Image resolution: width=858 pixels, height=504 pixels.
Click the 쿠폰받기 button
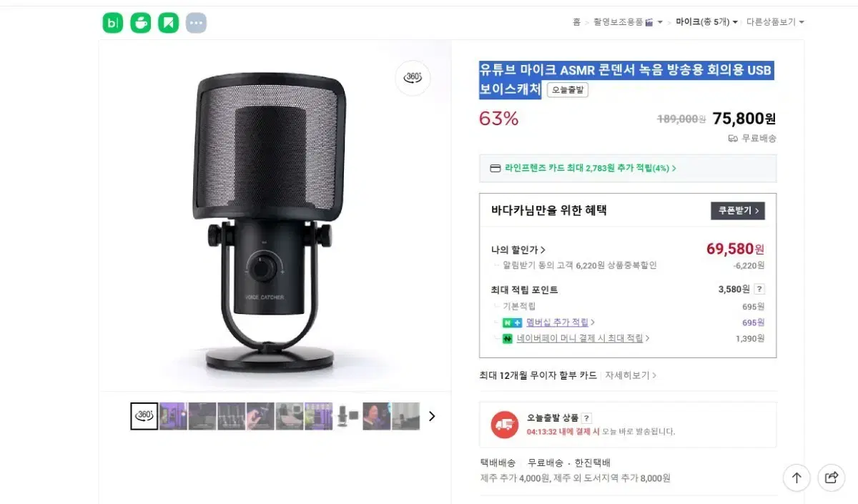pyautogui.click(x=737, y=211)
